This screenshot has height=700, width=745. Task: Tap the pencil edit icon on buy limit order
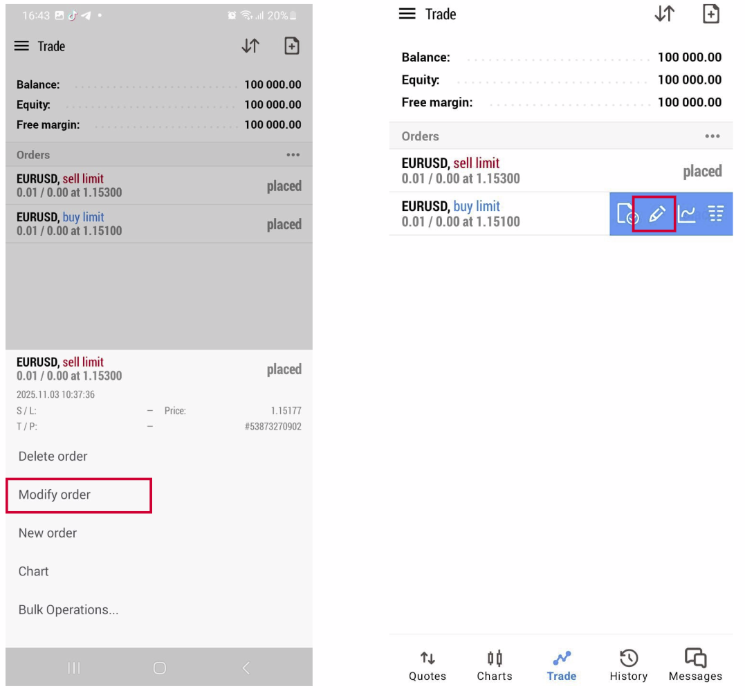coord(656,214)
